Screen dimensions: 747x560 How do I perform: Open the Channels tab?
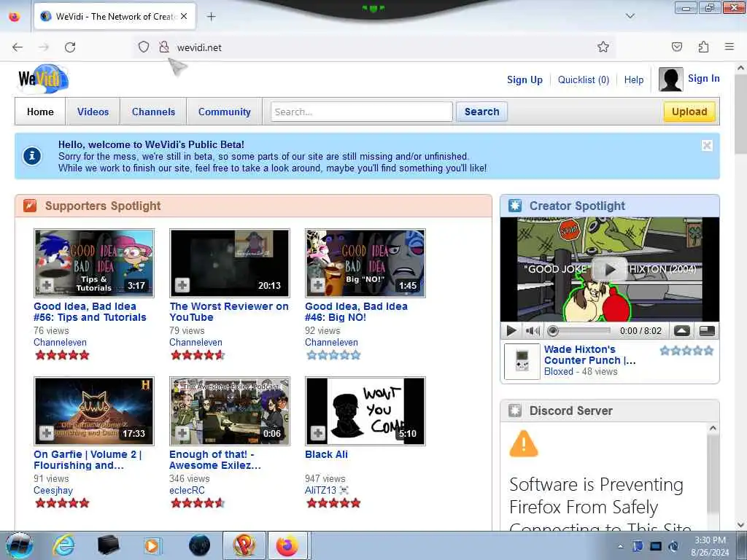(153, 112)
